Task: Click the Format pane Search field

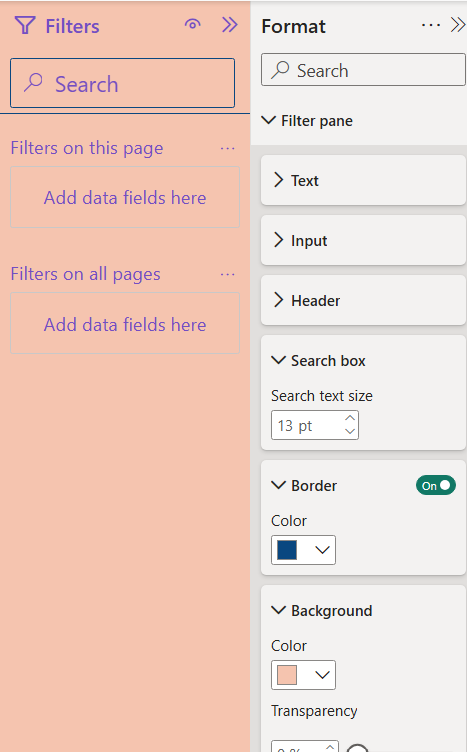Action: point(363,70)
